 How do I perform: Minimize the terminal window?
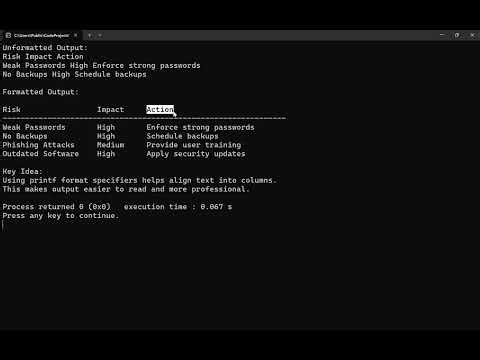[442, 35]
